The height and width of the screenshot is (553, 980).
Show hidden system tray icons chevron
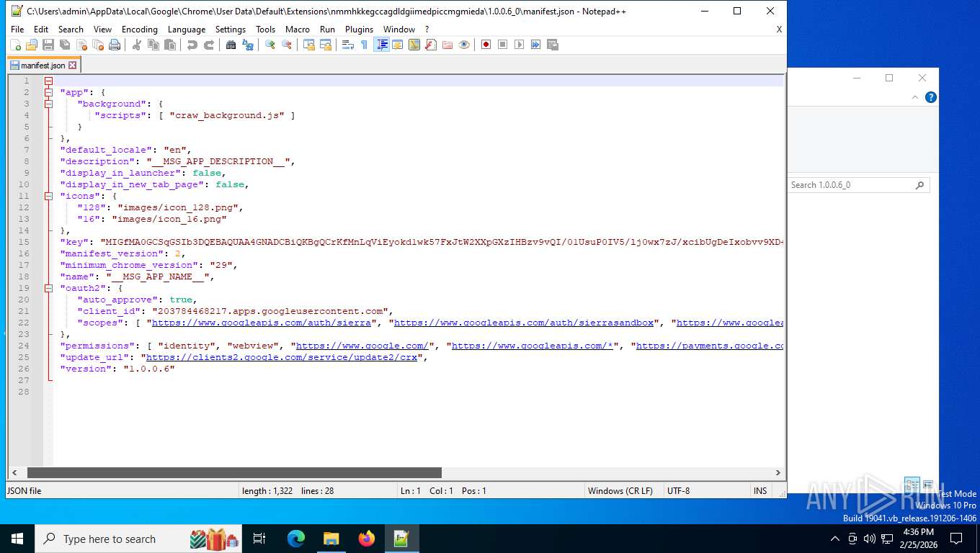(x=835, y=539)
